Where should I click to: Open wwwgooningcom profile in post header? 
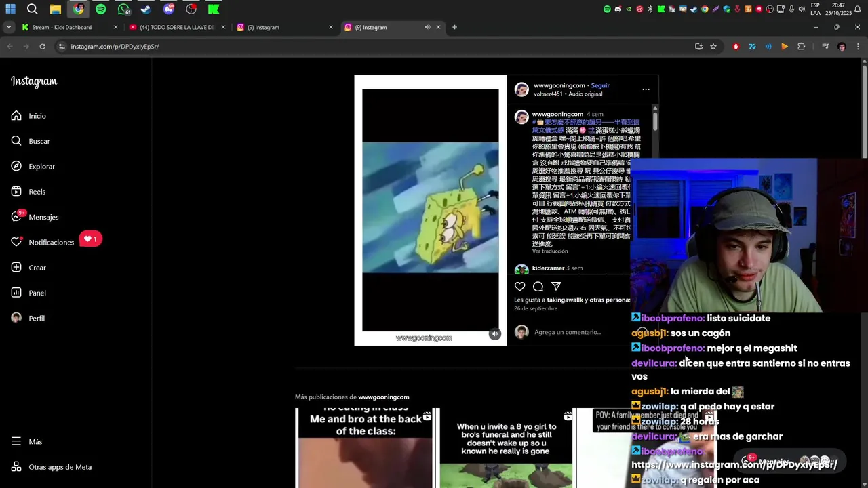click(559, 85)
